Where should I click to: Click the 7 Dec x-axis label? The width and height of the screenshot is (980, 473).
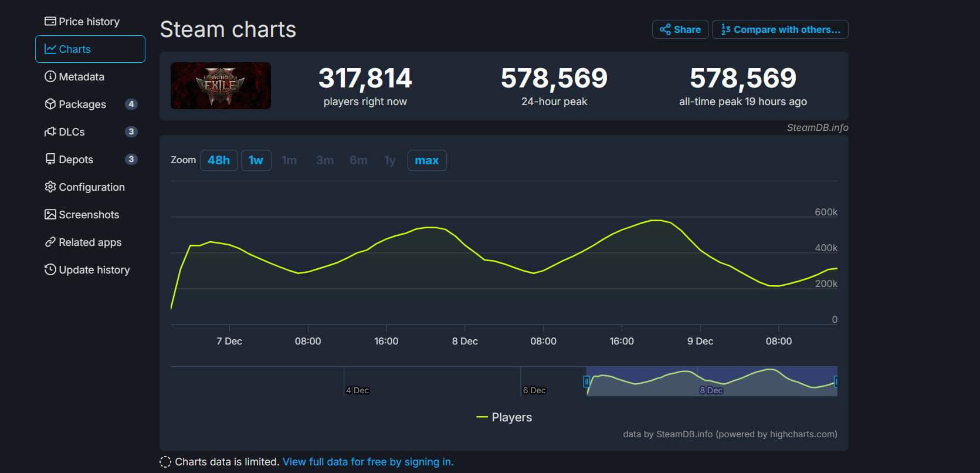(229, 341)
